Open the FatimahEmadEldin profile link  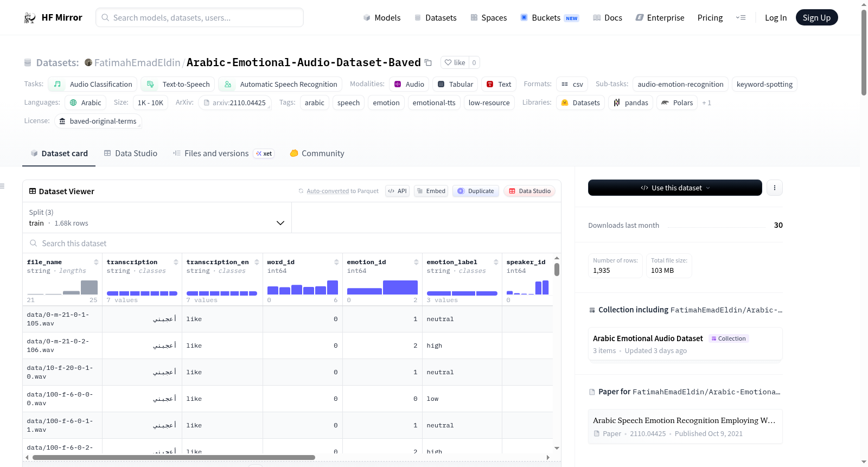(x=137, y=62)
